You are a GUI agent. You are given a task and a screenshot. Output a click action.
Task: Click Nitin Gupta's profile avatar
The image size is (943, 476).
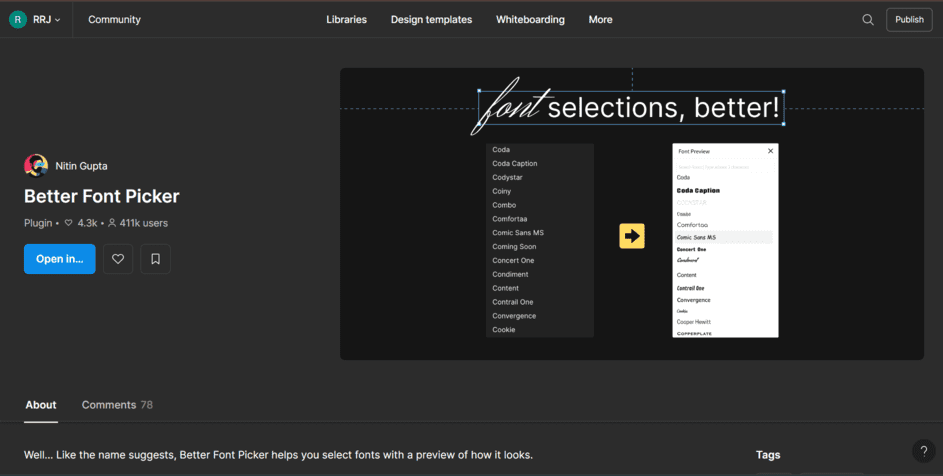pyautogui.click(x=36, y=166)
